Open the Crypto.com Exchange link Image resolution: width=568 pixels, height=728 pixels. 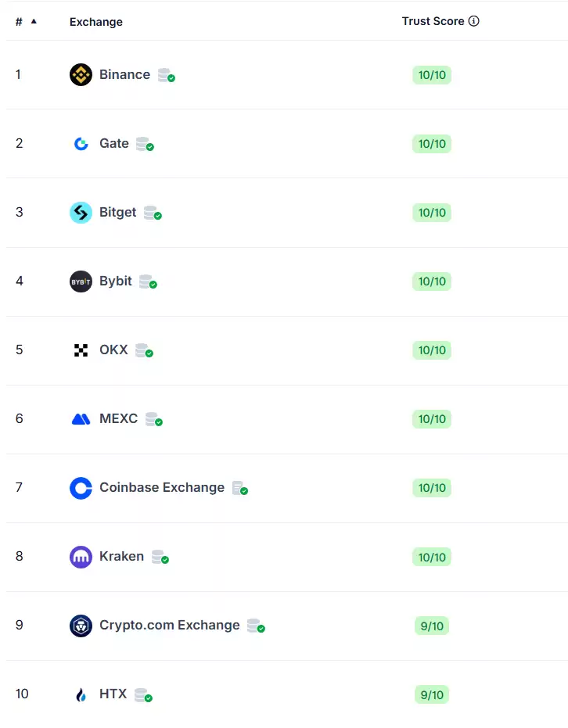pyautogui.click(x=169, y=626)
